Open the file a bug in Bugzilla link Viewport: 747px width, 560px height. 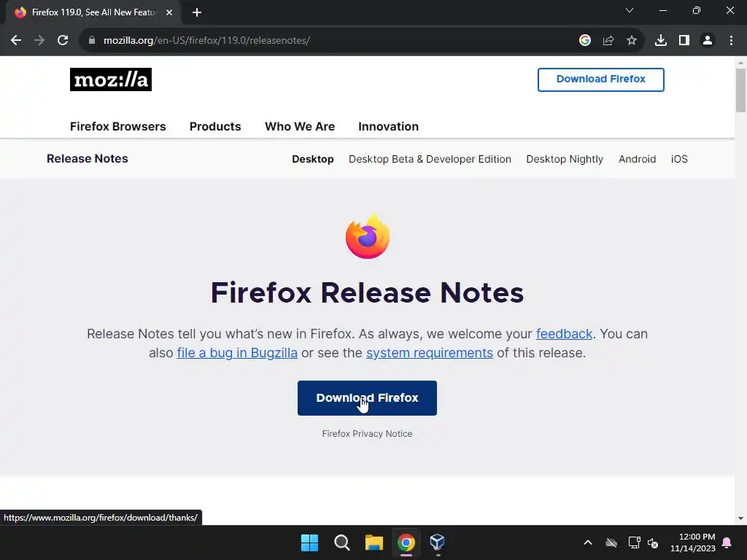[237, 353]
